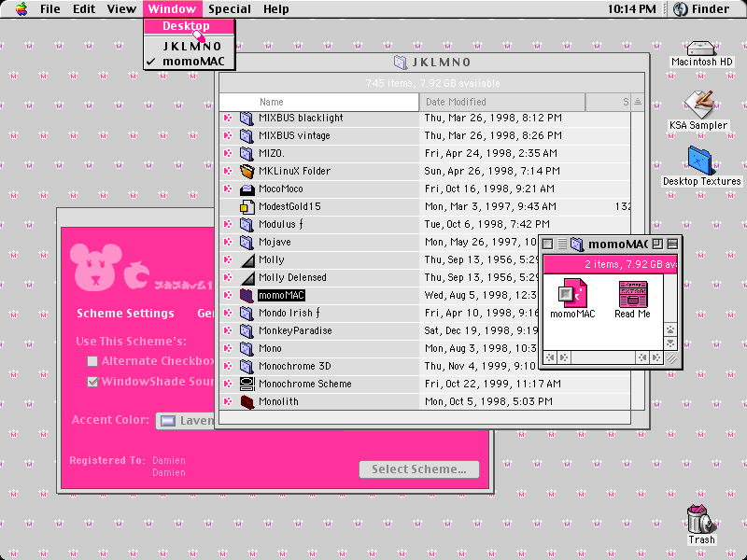This screenshot has height=560, width=747.
Task: Click the Select Scheme... button
Action: 418,469
